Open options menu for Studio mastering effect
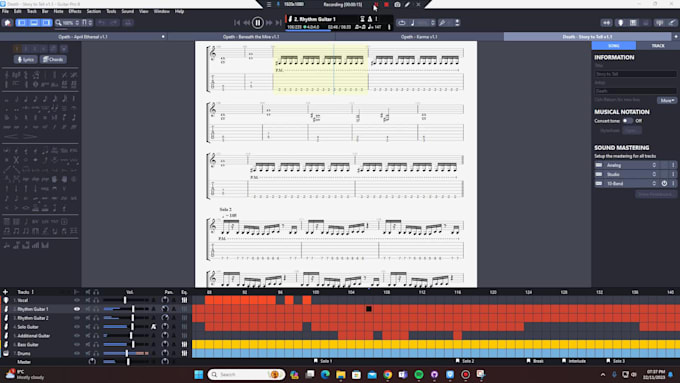 click(x=673, y=174)
